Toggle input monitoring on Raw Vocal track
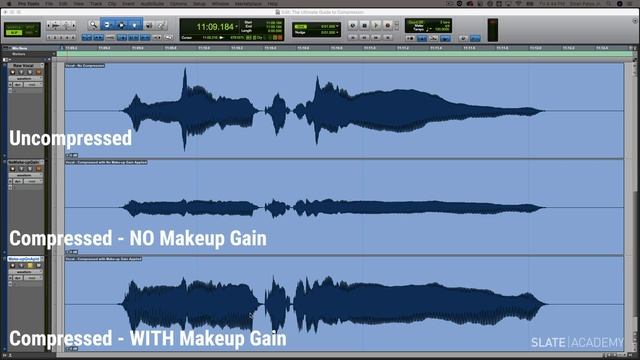 21,72
